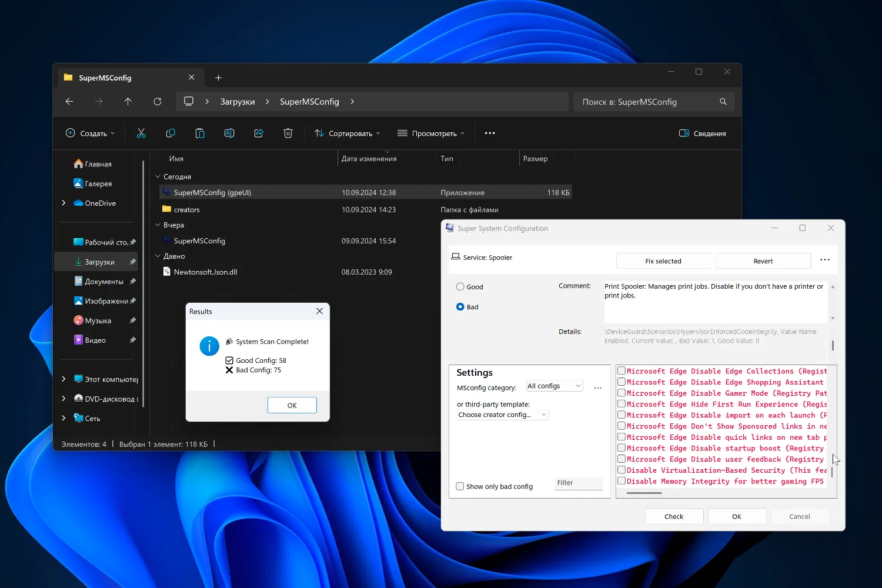Open the Сортировать sort menu

click(x=347, y=133)
